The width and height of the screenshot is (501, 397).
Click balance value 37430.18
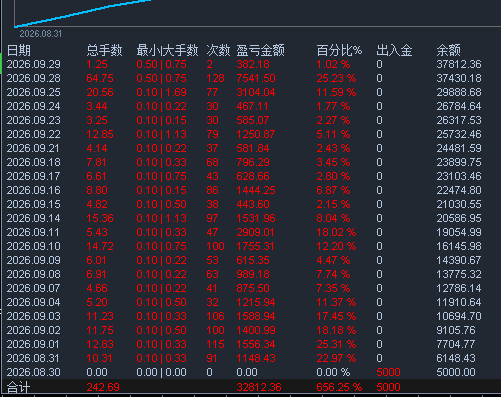coord(459,78)
